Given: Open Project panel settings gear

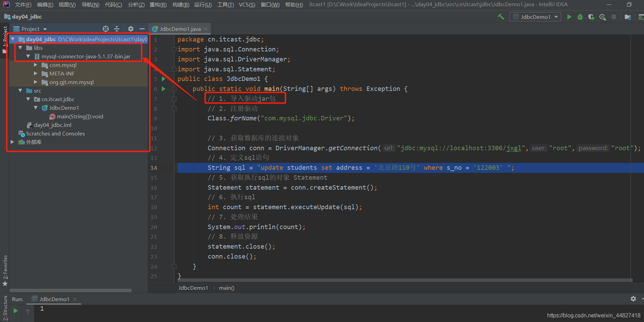Looking at the screenshot, I should pos(130,29).
